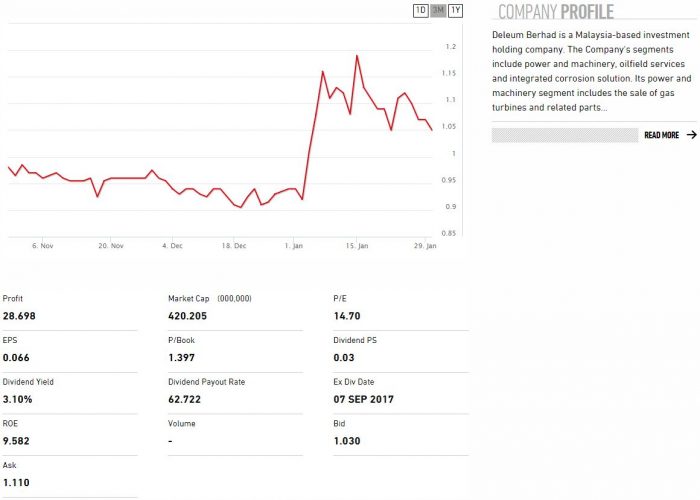Change chart period to 1Y
Screen dimensions: 700x500
point(456,11)
